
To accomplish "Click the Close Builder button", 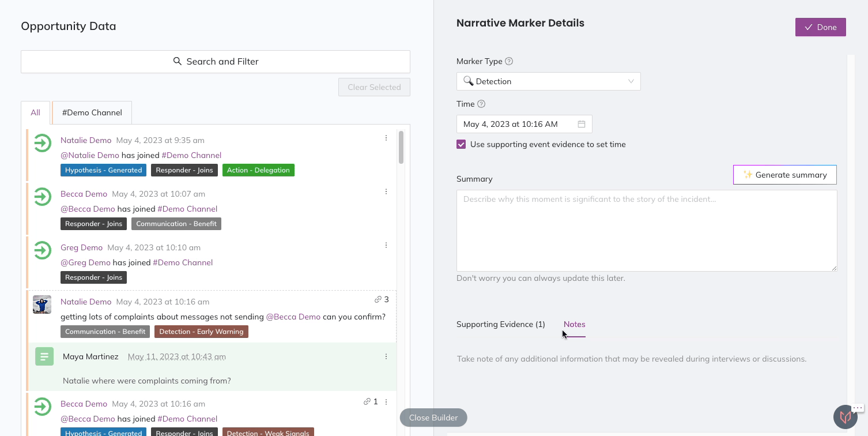I will (433, 418).
